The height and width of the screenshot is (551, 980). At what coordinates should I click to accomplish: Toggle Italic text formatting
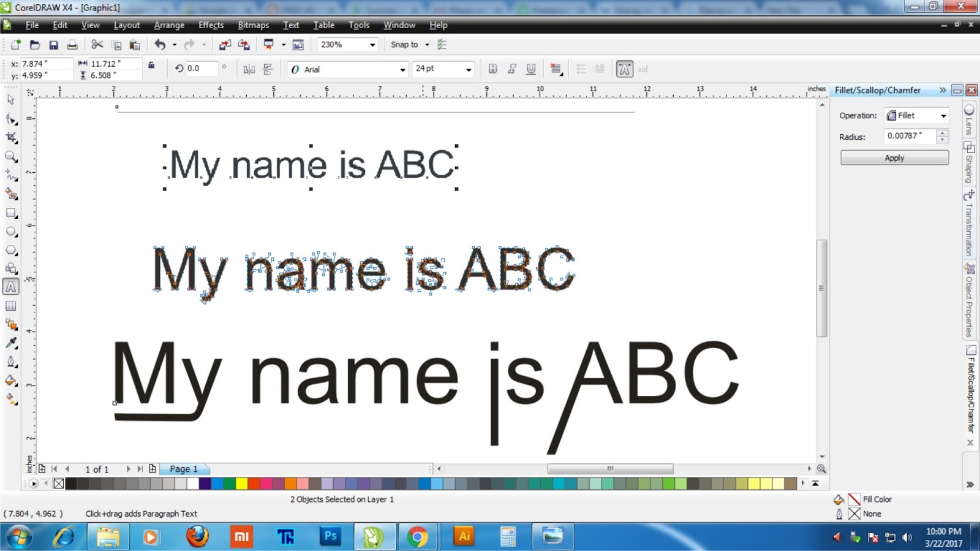pyautogui.click(x=512, y=69)
